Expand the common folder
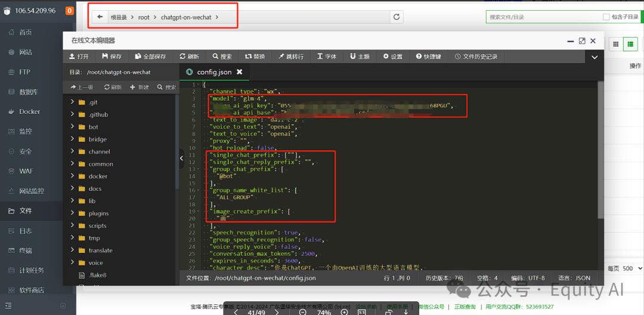 click(72, 164)
